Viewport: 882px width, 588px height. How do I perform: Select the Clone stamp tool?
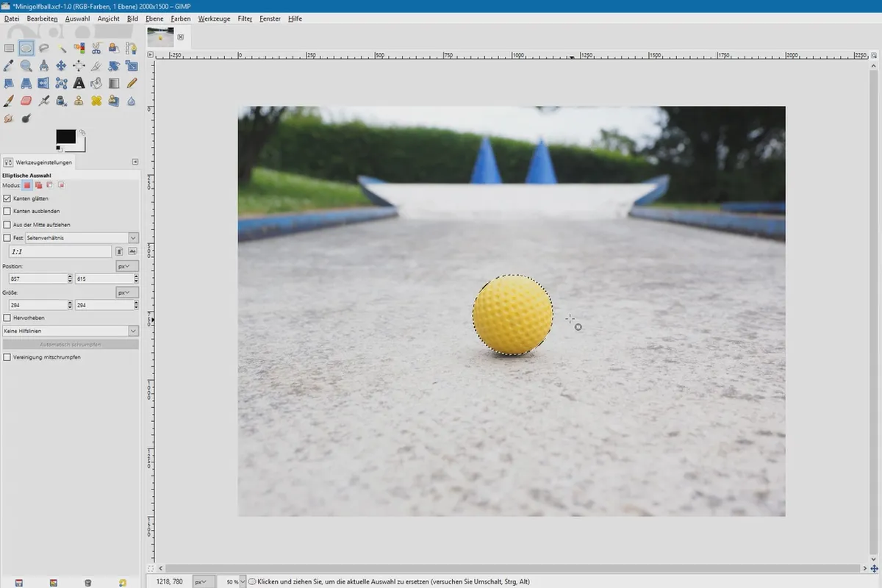pyautogui.click(x=79, y=101)
